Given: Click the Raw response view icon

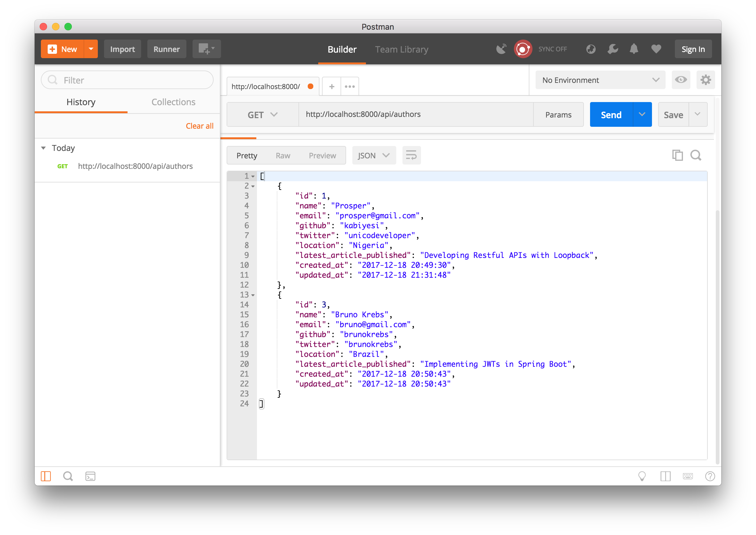Looking at the screenshot, I should pos(282,156).
